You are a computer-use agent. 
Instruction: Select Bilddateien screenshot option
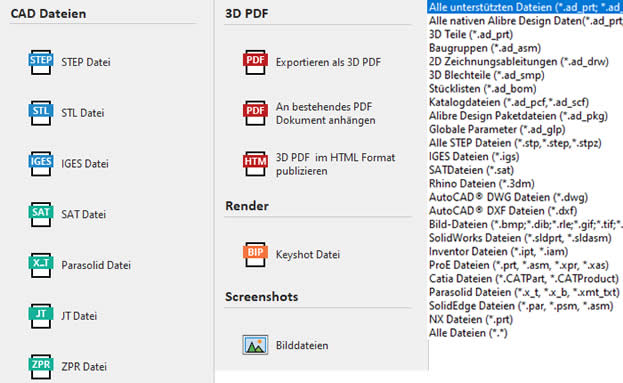pyautogui.click(x=302, y=345)
